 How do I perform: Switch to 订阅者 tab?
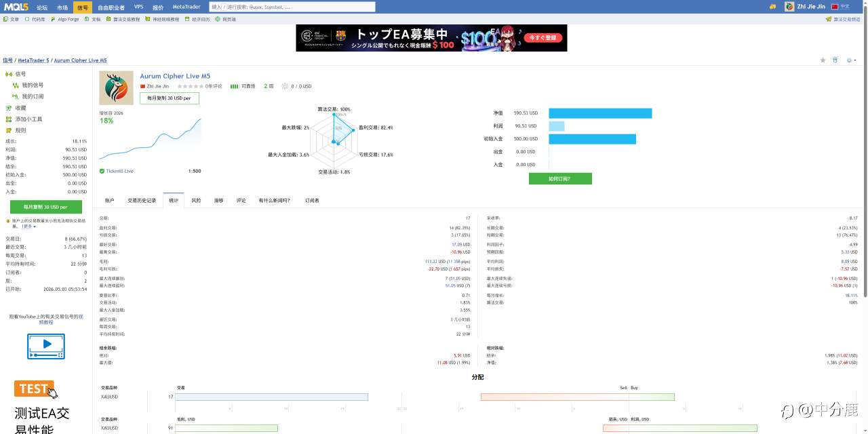point(312,201)
